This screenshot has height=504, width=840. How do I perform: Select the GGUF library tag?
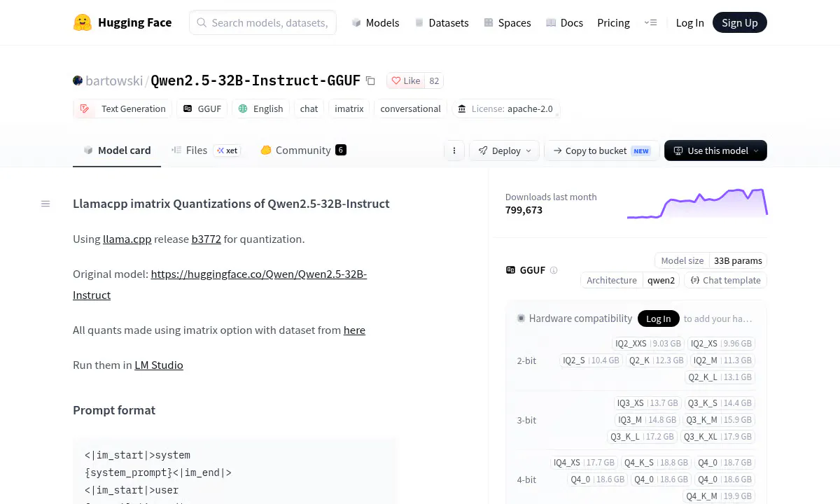click(x=202, y=108)
